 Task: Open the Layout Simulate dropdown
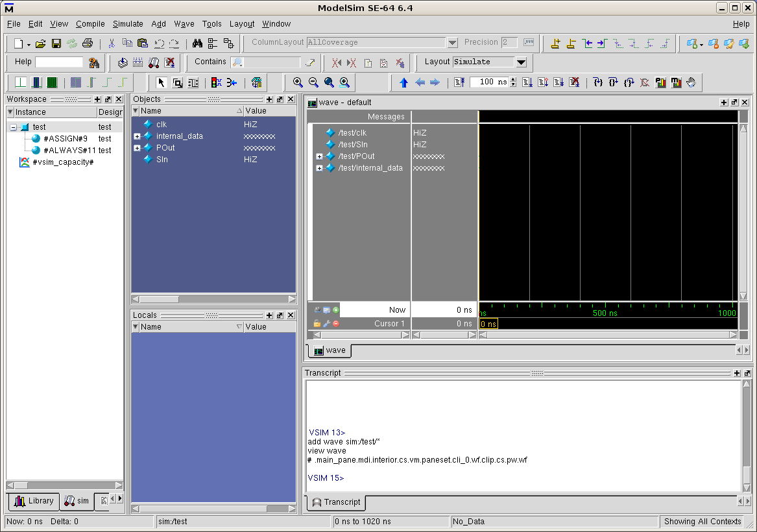point(521,62)
